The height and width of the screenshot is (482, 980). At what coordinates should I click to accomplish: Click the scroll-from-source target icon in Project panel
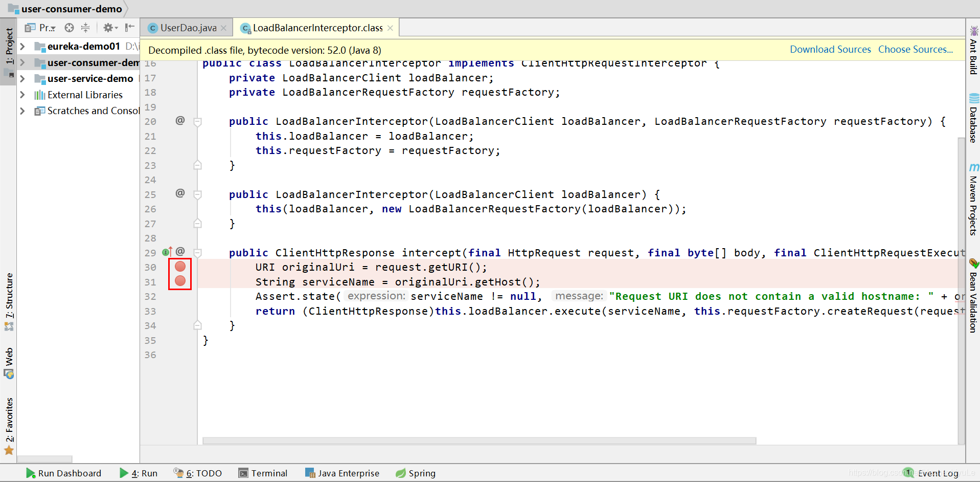[x=69, y=28]
